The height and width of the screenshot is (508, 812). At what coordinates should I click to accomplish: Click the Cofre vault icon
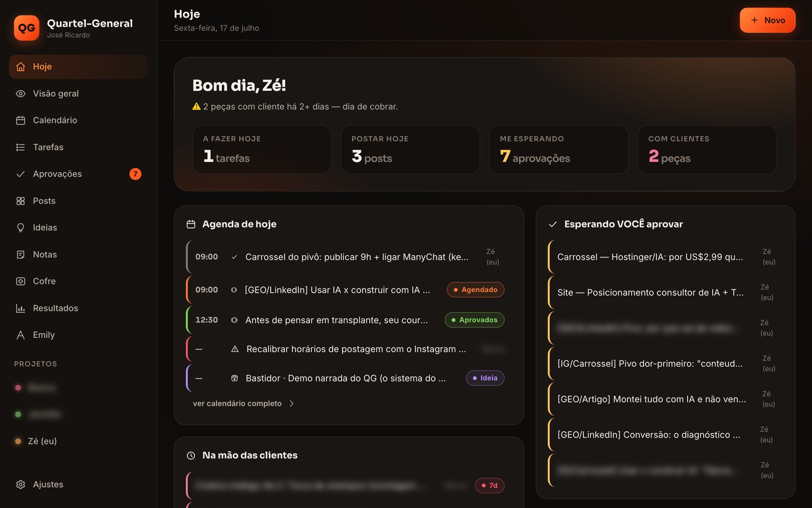click(x=21, y=281)
